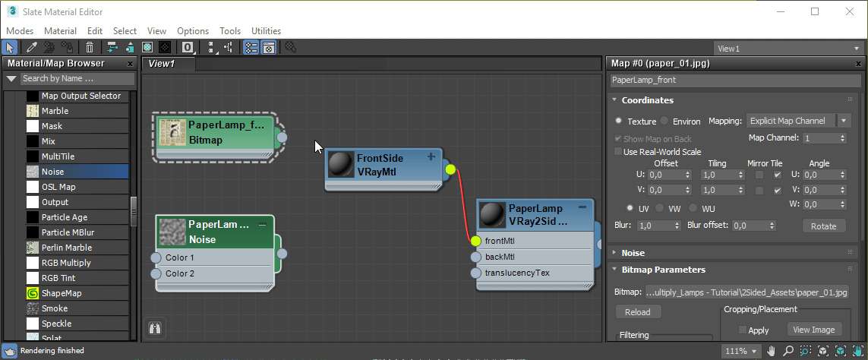This screenshot has width=868, height=360.
Task: Expand the Noise rollout in parameters
Action: coord(633,253)
